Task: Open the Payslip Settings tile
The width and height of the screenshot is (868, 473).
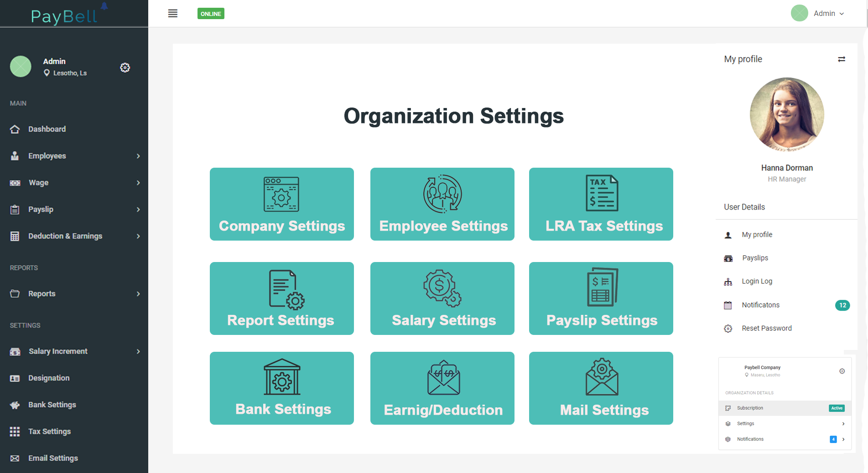Action: (x=601, y=298)
